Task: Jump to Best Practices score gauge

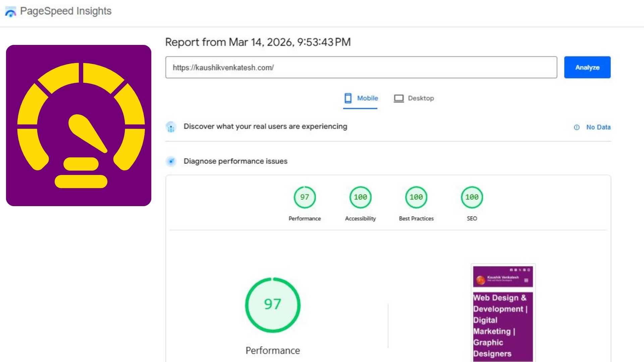Action: coord(416,197)
